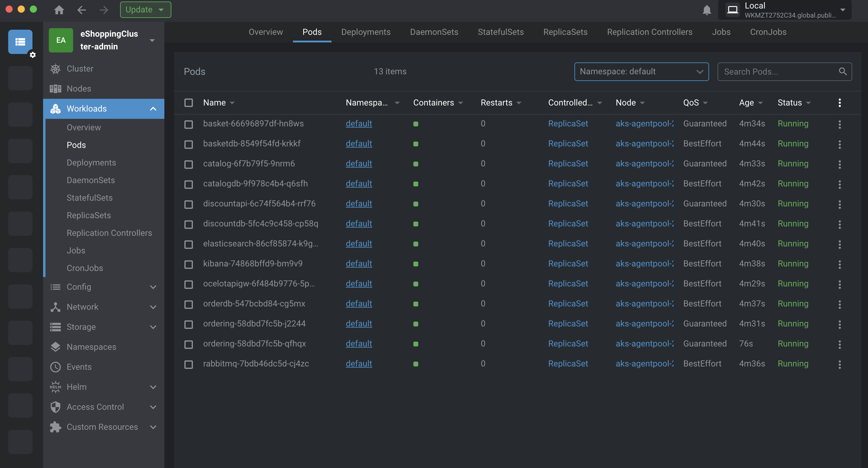Expand the Helm section
Viewport: 868px width, 468px height.
tap(153, 387)
